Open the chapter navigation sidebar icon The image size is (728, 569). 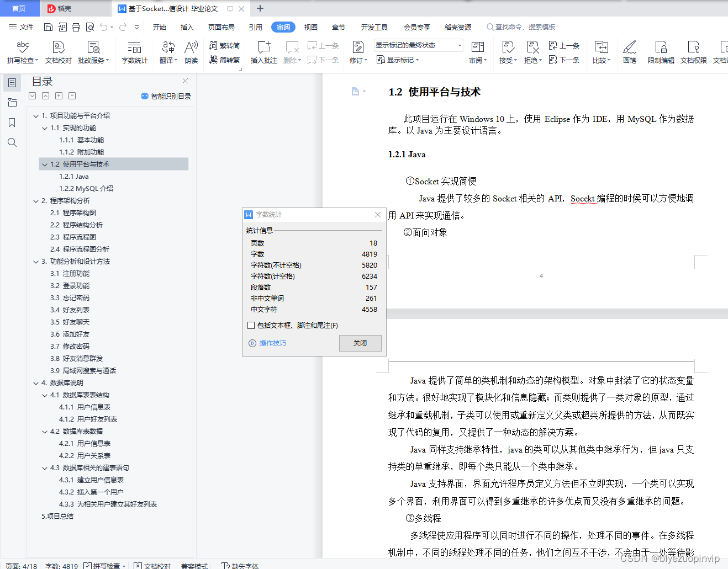click(x=12, y=103)
